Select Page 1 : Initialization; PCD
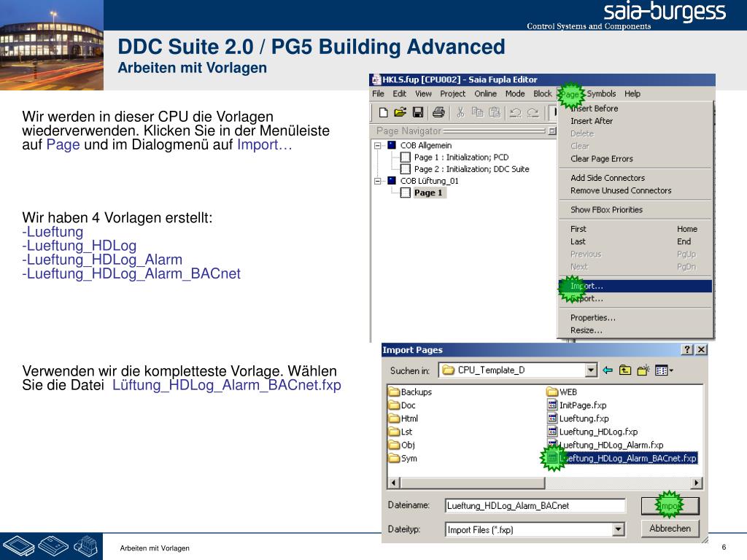 click(x=455, y=157)
